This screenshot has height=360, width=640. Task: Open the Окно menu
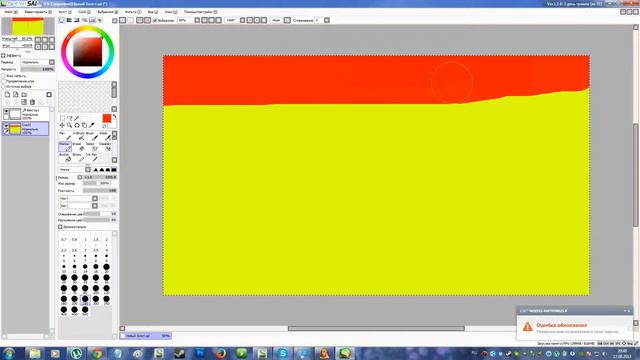[x=170, y=12]
